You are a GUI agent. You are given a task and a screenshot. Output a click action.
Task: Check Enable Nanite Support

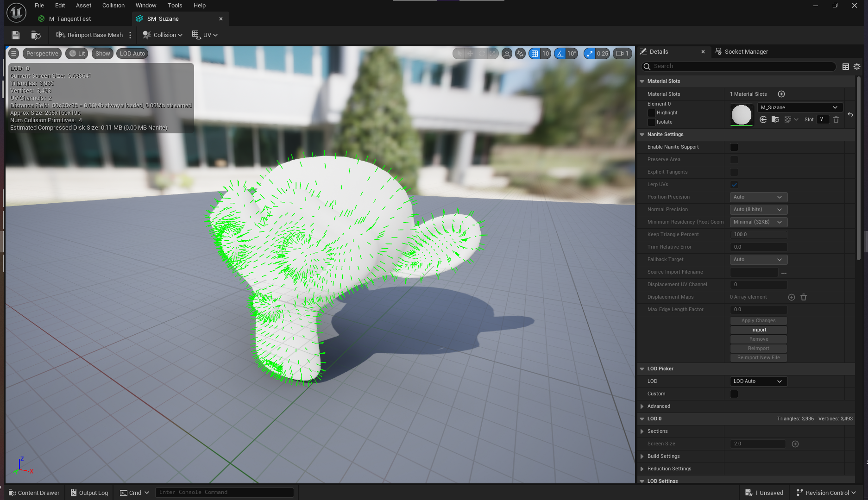[734, 147]
